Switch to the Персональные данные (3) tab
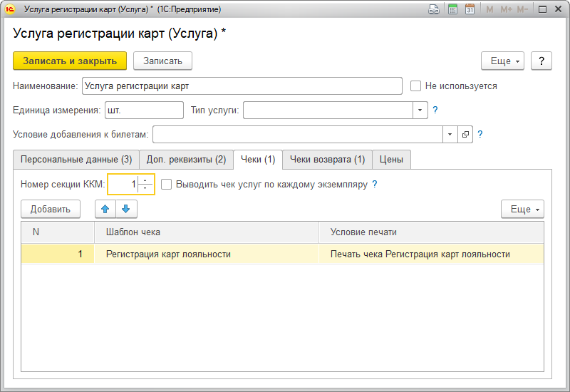 coord(76,159)
